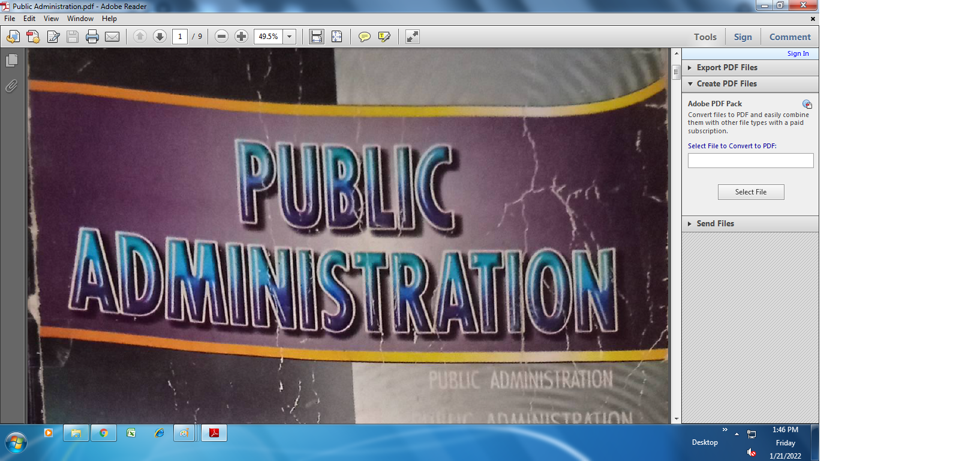Click the network tray icon
The image size is (980, 461).
tap(751, 434)
